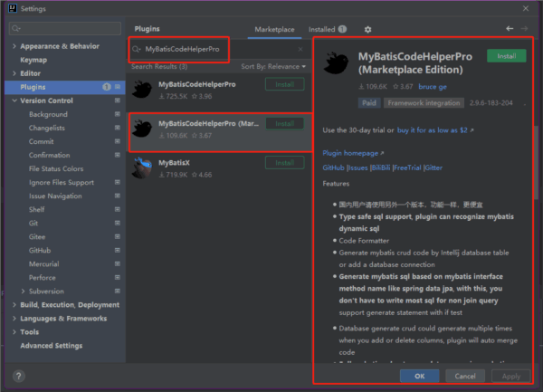The height and width of the screenshot is (392, 543).
Task: Expand the Subversion settings node
Action: coord(23,292)
